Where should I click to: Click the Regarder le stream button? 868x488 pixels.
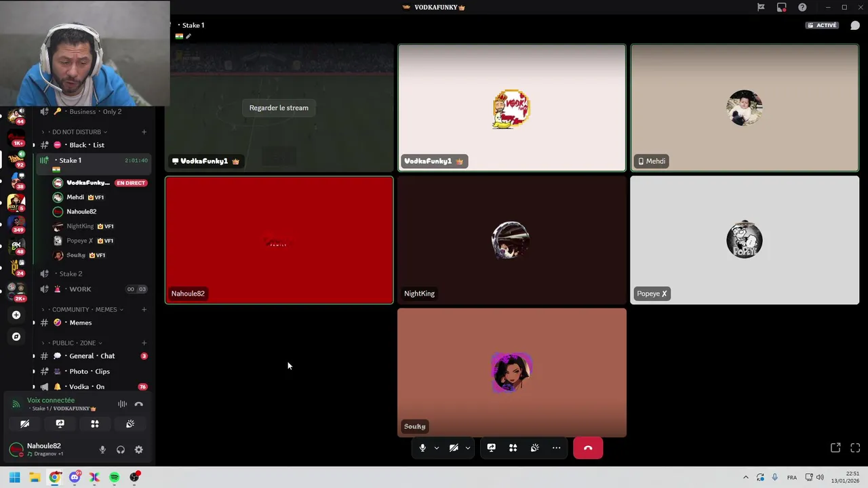click(x=279, y=108)
